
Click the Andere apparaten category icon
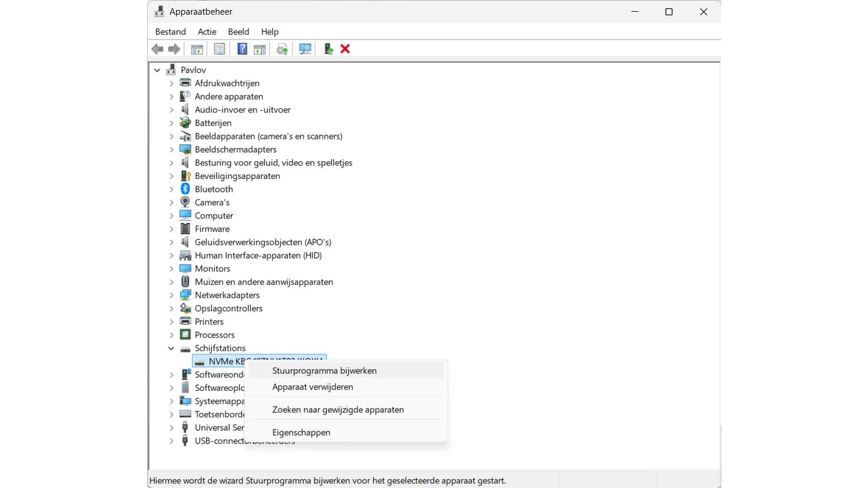pyautogui.click(x=185, y=96)
